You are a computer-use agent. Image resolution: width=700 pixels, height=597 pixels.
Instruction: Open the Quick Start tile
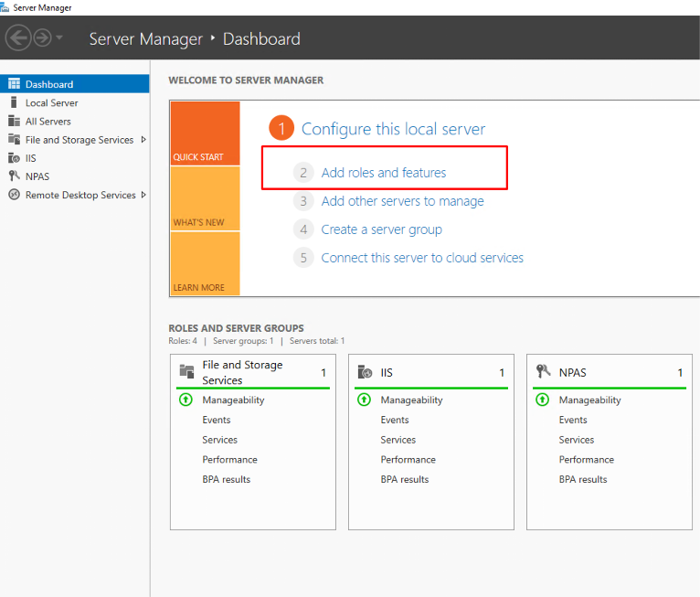click(x=206, y=133)
